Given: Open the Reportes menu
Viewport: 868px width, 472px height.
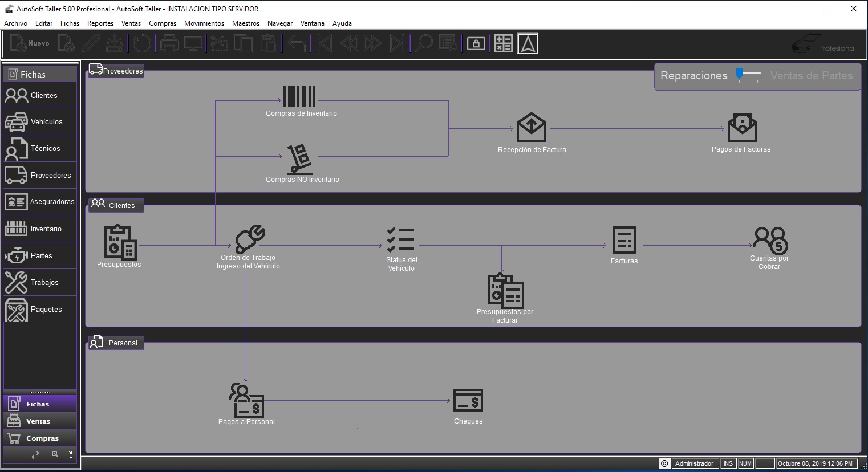Looking at the screenshot, I should [x=100, y=23].
